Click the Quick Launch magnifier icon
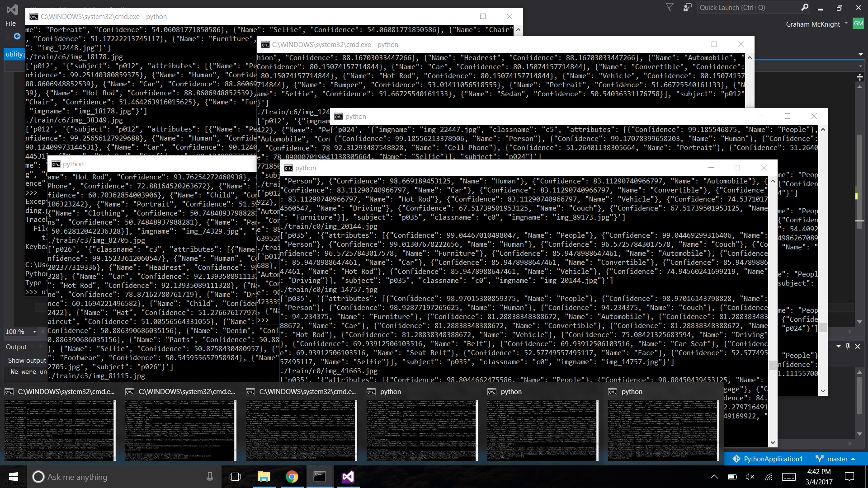Viewport: 868px width, 488px height. [805, 7]
